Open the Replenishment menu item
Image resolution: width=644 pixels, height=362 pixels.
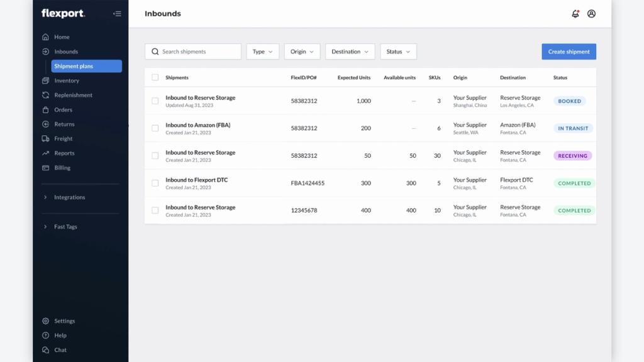coord(73,95)
